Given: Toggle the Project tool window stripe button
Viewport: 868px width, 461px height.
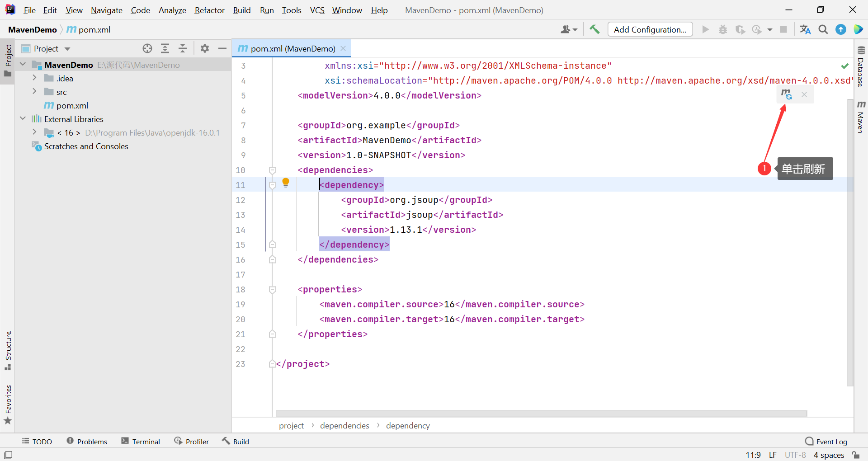Looking at the screenshot, I should [x=8, y=61].
